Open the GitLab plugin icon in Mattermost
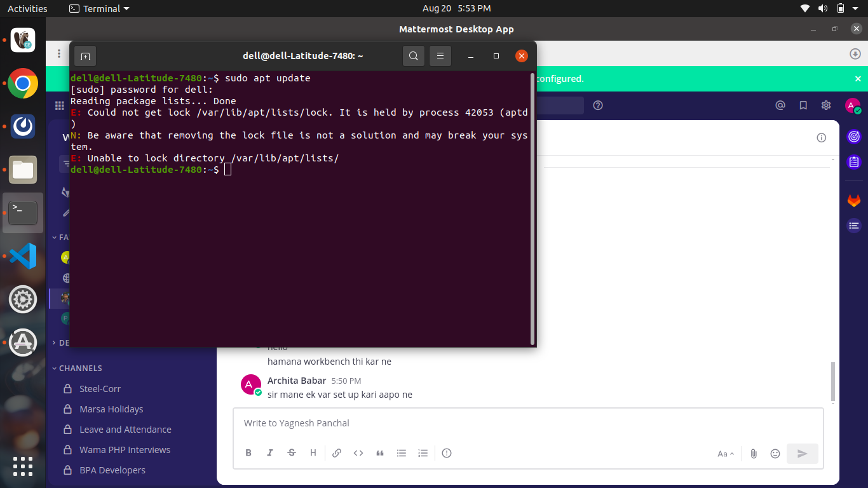868x488 pixels. tap(854, 201)
